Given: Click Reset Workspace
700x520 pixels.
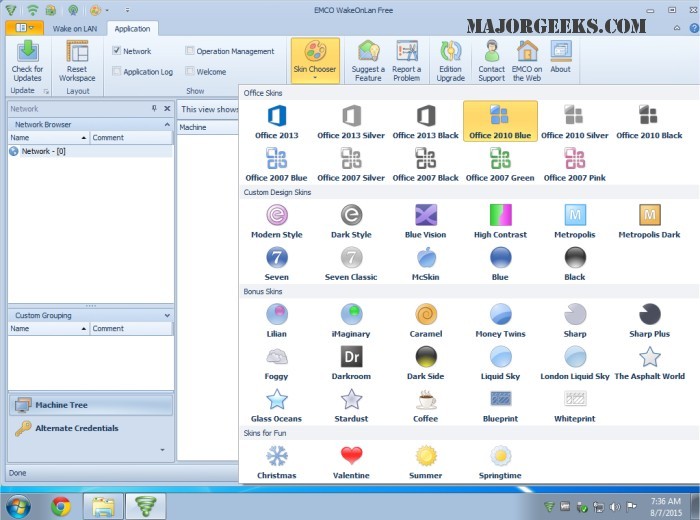Looking at the screenshot, I should coord(77,61).
